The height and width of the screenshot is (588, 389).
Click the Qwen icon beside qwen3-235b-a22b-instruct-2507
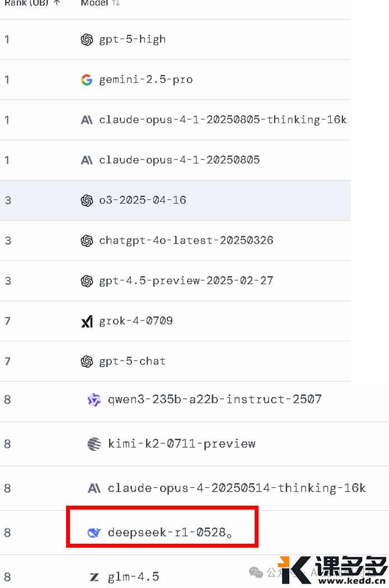94,400
